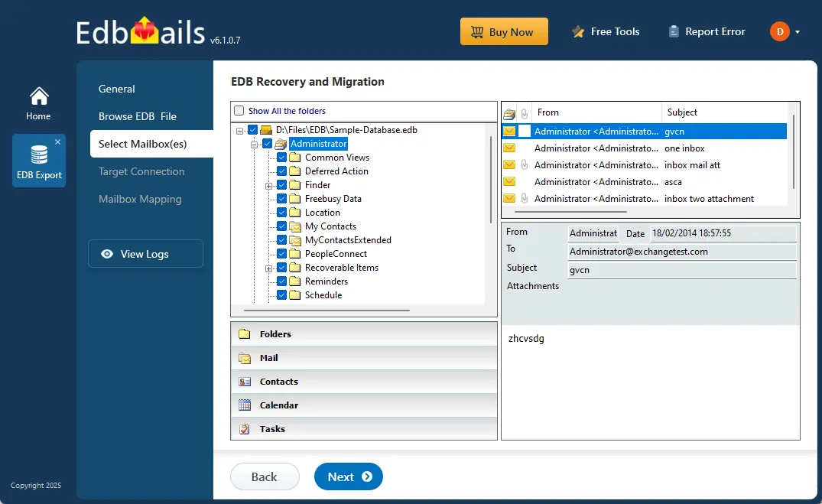
Task: Click the folder tree vertical scrollbar
Action: coord(491,180)
